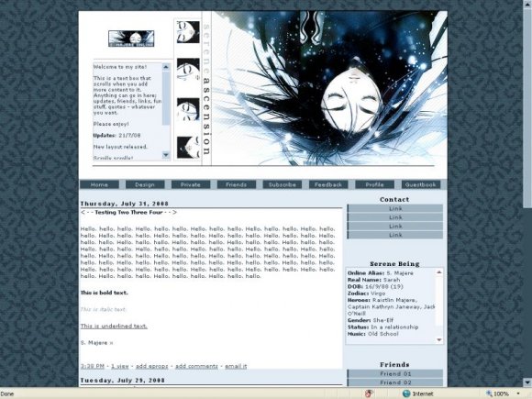Screen dimensions: 532x399
Task: Open the Feedback navigation tab
Action: [x=328, y=184]
